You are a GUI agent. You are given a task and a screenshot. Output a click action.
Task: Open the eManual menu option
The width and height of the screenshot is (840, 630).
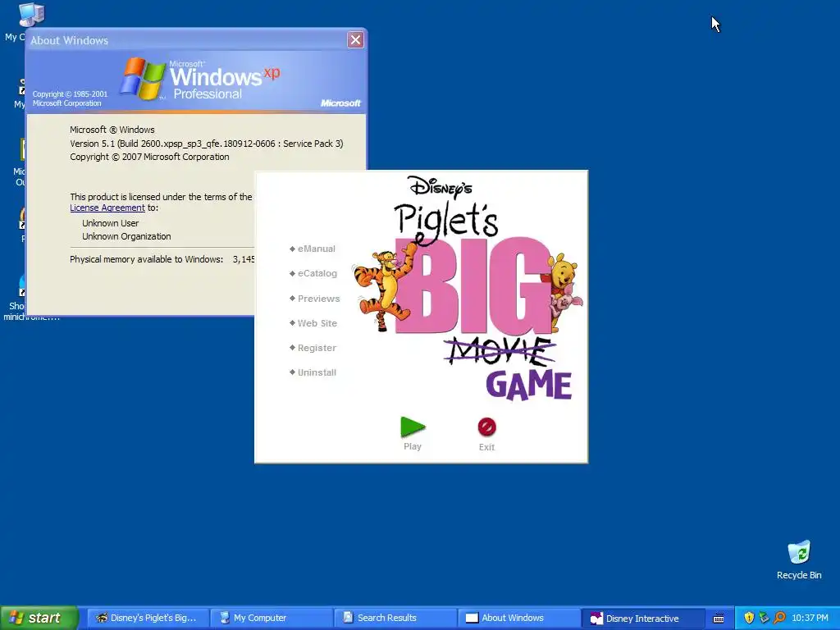tap(313, 249)
